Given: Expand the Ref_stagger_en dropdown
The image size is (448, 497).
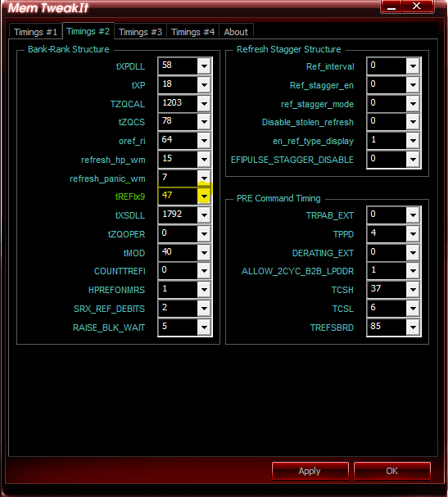Looking at the screenshot, I should pyautogui.click(x=413, y=84).
